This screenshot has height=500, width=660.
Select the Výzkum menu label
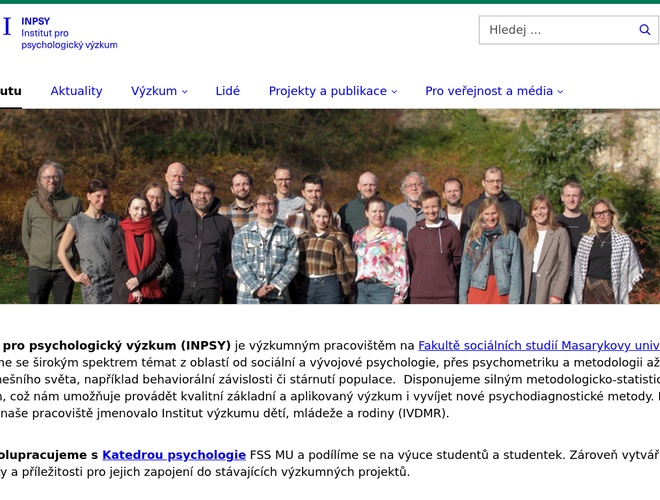pos(153,91)
